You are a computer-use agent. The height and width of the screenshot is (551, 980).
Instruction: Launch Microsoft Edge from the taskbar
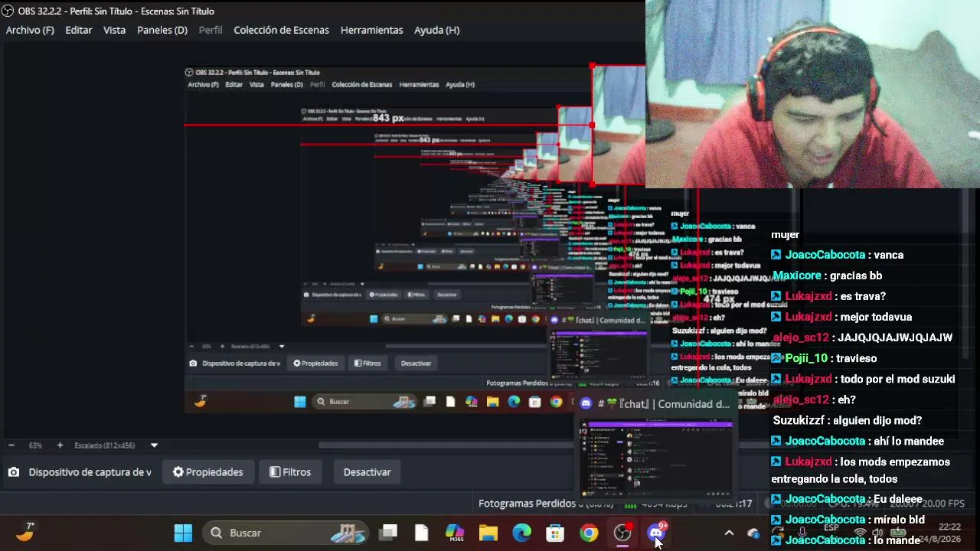521,533
